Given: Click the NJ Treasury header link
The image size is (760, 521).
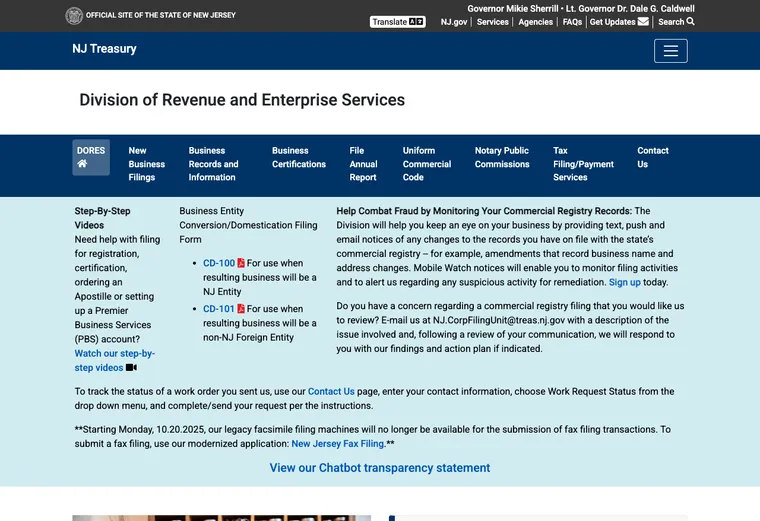Looking at the screenshot, I should tap(104, 48).
